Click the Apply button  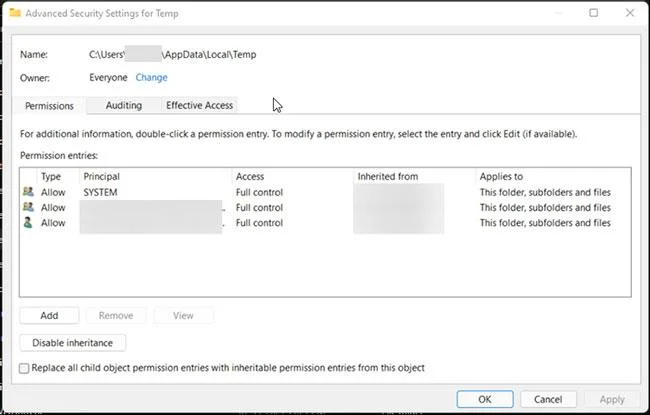[x=612, y=399]
